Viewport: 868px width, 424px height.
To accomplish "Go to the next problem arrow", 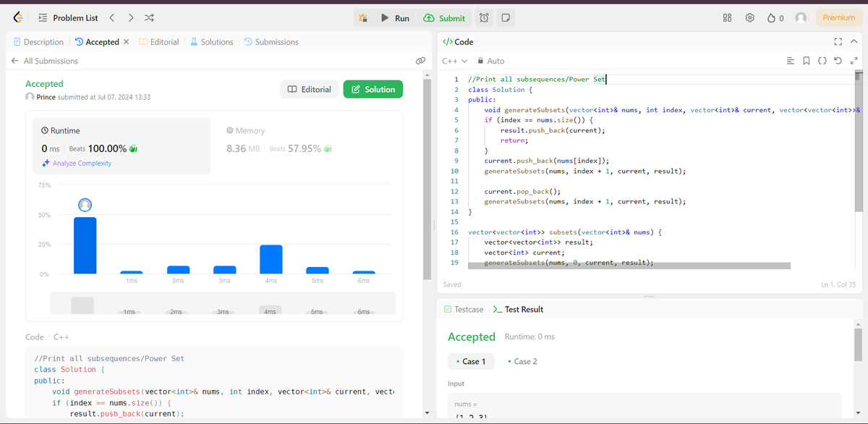I will click(x=130, y=17).
